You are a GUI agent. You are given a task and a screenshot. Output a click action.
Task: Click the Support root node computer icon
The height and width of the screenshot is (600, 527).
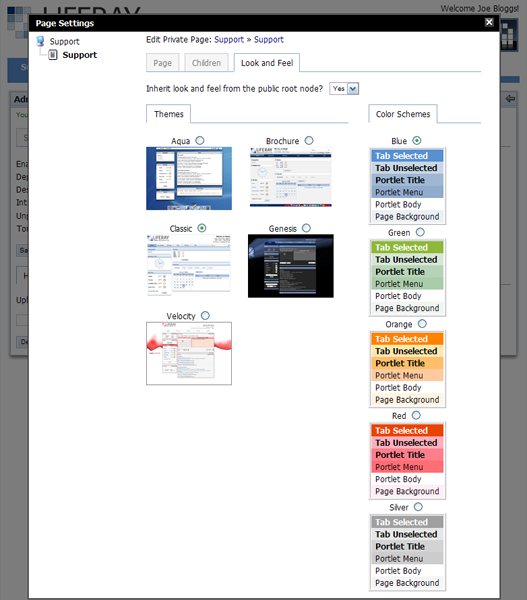[x=40, y=41]
